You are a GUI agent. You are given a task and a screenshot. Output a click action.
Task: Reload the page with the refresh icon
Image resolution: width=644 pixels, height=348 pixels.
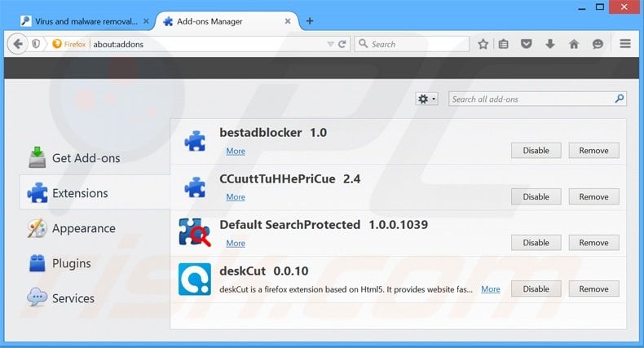point(342,44)
